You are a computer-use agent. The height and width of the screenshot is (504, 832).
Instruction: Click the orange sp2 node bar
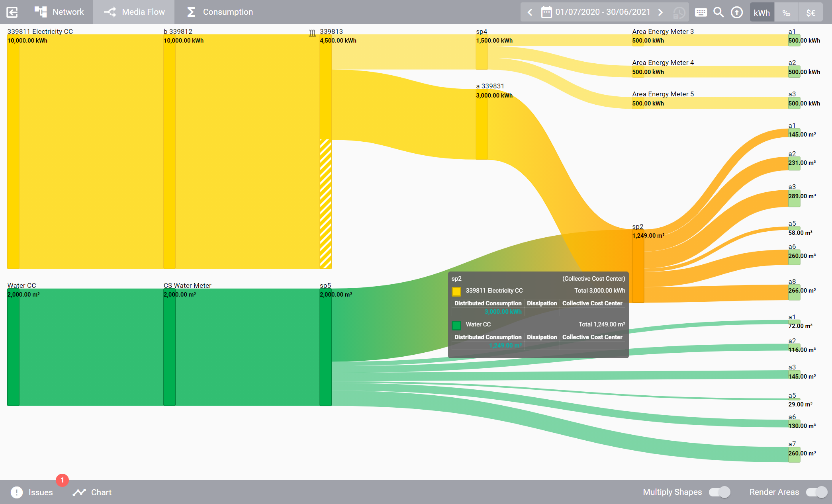click(638, 266)
